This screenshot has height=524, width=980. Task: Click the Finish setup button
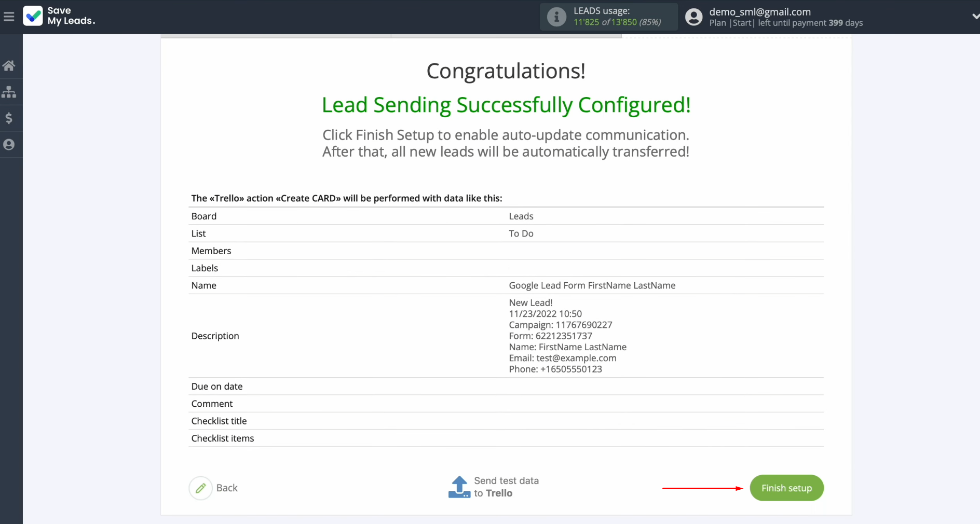coord(786,488)
